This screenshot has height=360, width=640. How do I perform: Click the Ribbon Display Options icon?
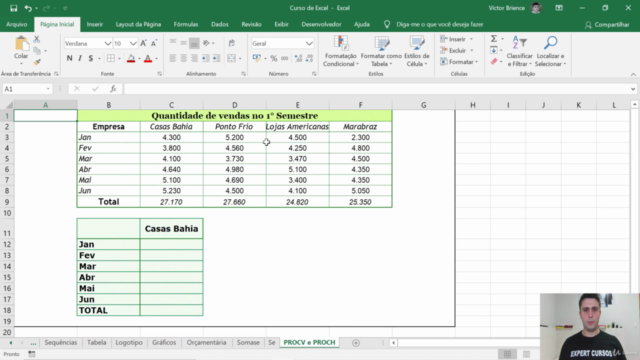559,8
